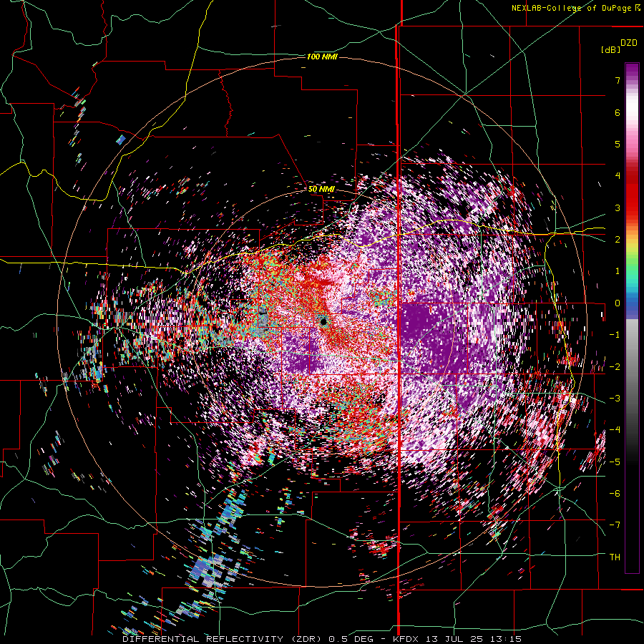Click the scale value 4
644x644 pixels.
(618, 175)
